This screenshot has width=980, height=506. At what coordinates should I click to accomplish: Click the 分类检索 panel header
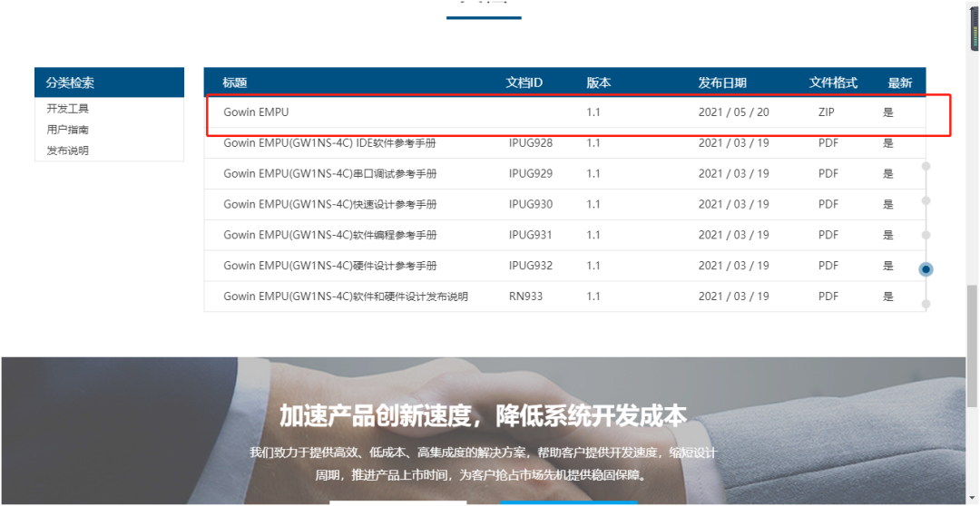(x=110, y=83)
